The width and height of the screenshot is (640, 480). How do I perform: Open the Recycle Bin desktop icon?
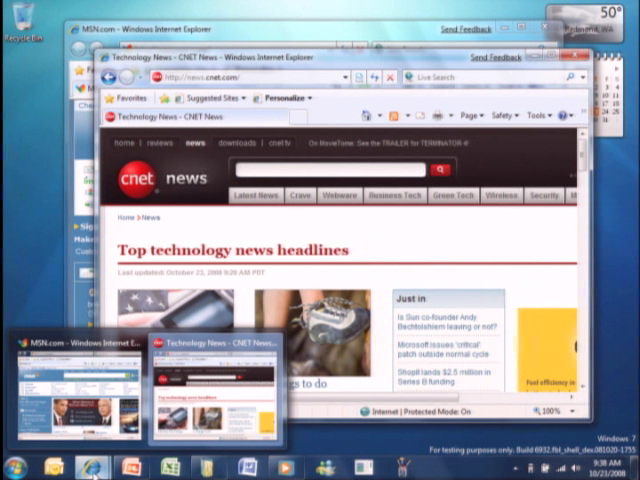[x=23, y=22]
